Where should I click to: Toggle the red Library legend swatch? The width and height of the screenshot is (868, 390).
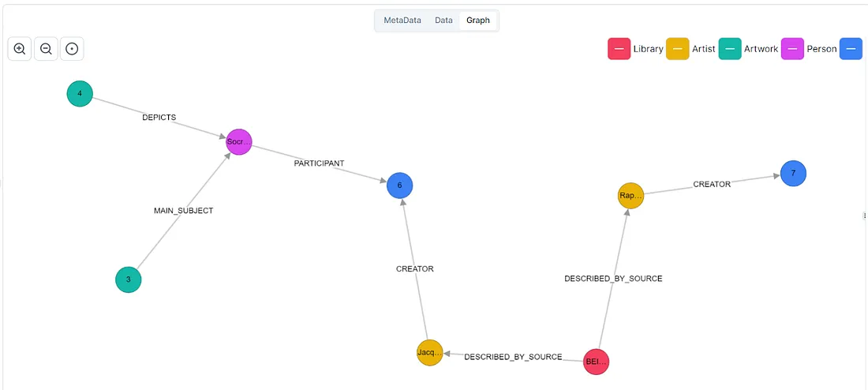point(619,49)
